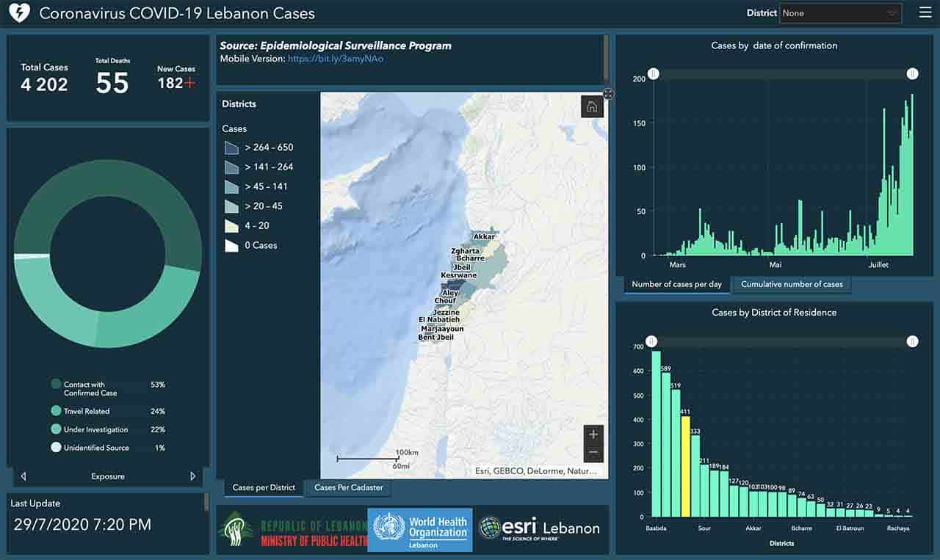Click the Esri Lebanon logo
This screenshot has height=560, width=940.
click(x=539, y=529)
